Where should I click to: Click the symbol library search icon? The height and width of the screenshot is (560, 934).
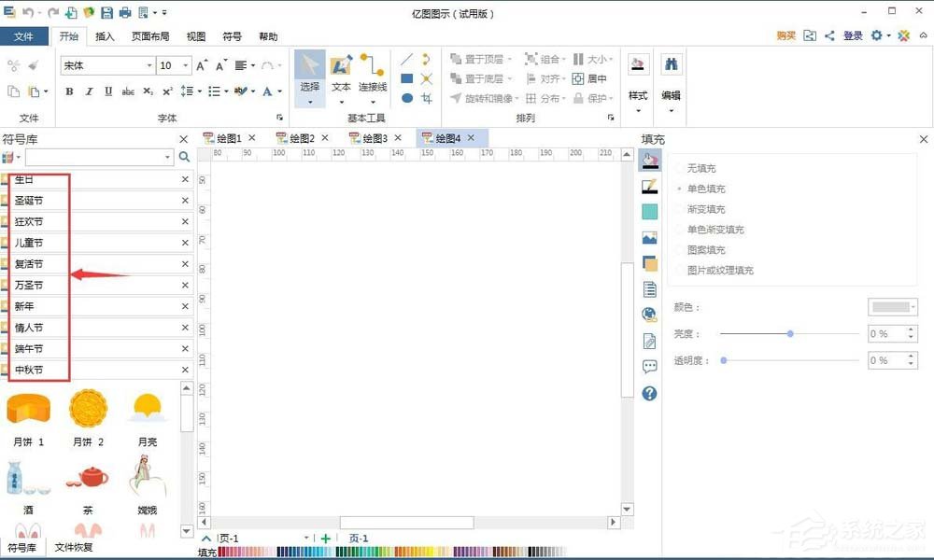184,157
